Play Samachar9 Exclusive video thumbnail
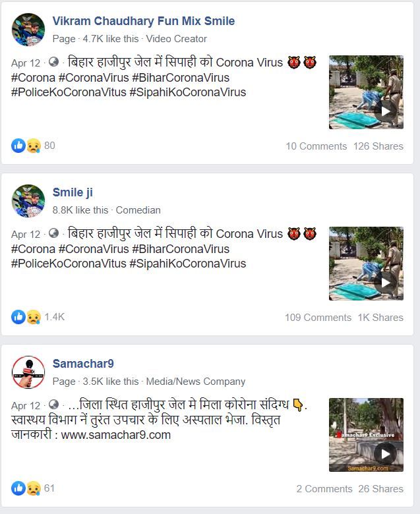420x514 pixels. (366, 435)
